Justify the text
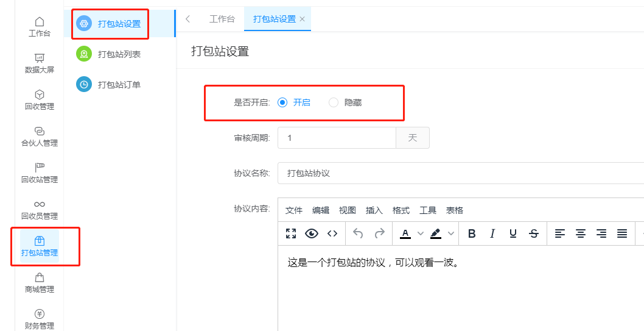Image resolution: width=644 pixels, height=331 pixels. pos(622,233)
